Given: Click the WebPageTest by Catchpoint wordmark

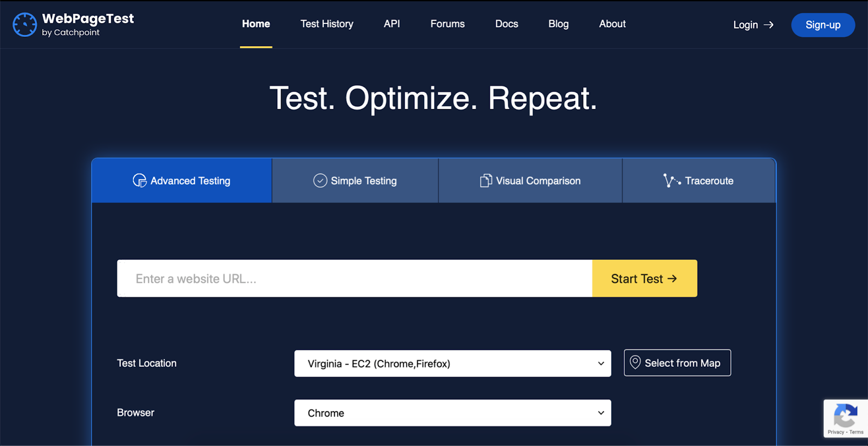Looking at the screenshot, I should (x=87, y=24).
